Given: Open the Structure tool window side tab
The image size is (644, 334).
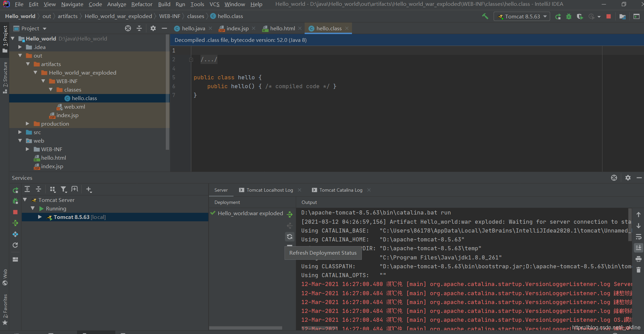Looking at the screenshot, I should pos(5,78).
